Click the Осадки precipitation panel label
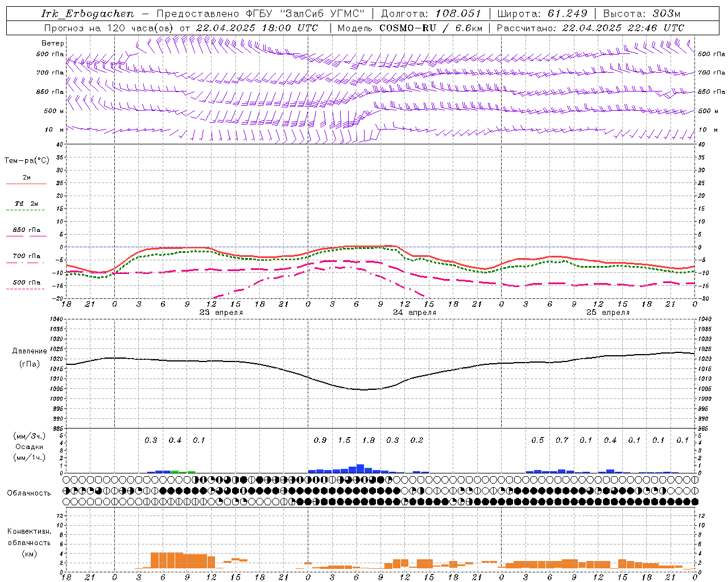This screenshot has width=728, height=582. 28,447
